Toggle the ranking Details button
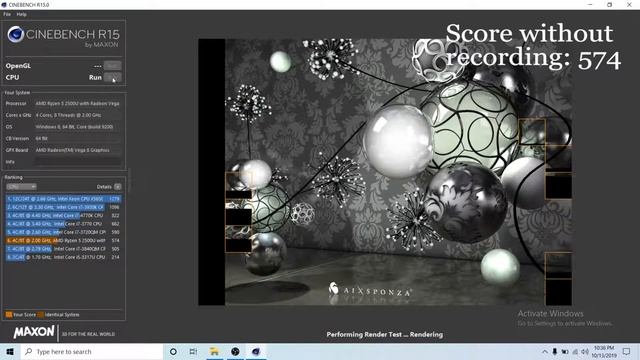The image size is (640, 360). coord(118,187)
